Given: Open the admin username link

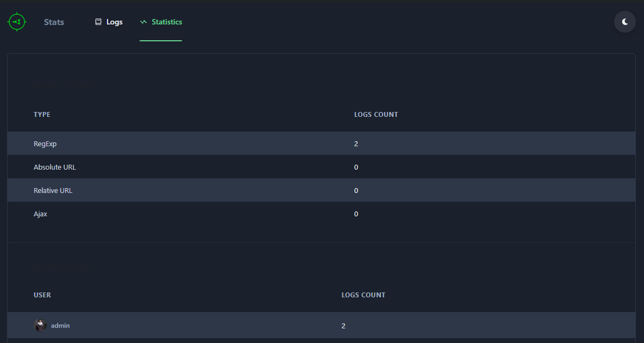Looking at the screenshot, I should pyautogui.click(x=60, y=326).
